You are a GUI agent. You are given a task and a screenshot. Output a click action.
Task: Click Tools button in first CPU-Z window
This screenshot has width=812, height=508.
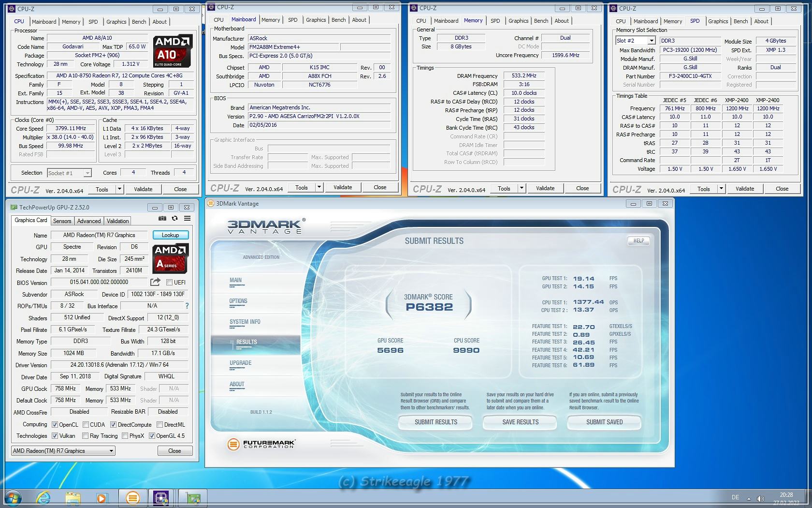tap(102, 189)
